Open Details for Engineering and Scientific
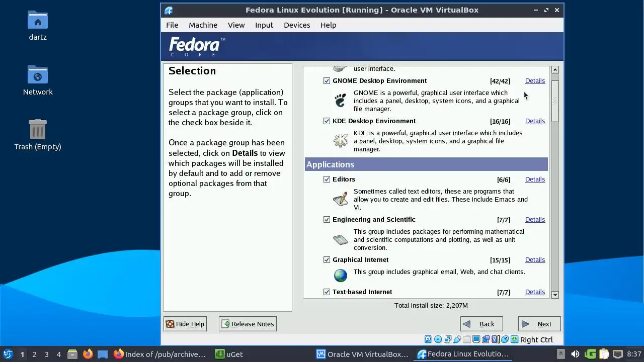This screenshot has width=644, height=362. [535, 219]
